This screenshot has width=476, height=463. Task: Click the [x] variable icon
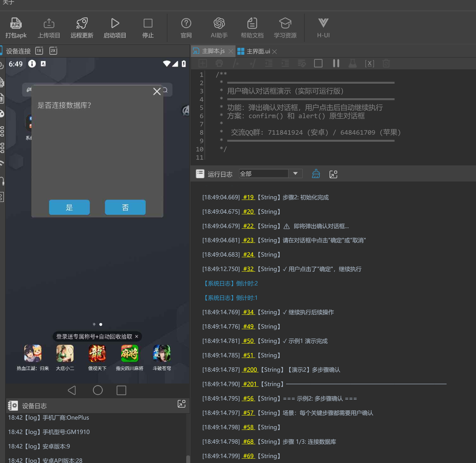[x=369, y=63]
